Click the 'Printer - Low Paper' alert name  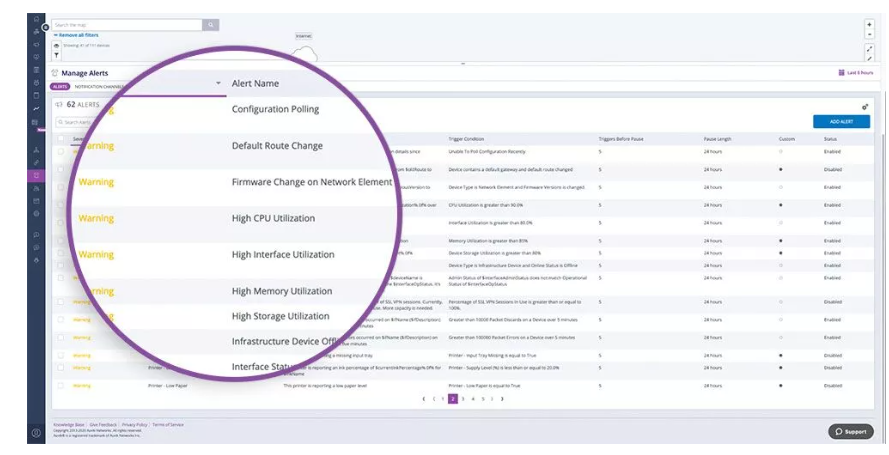tap(167, 386)
